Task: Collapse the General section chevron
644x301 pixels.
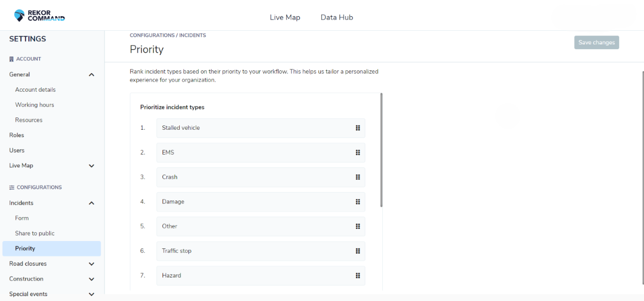Action: click(x=91, y=75)
